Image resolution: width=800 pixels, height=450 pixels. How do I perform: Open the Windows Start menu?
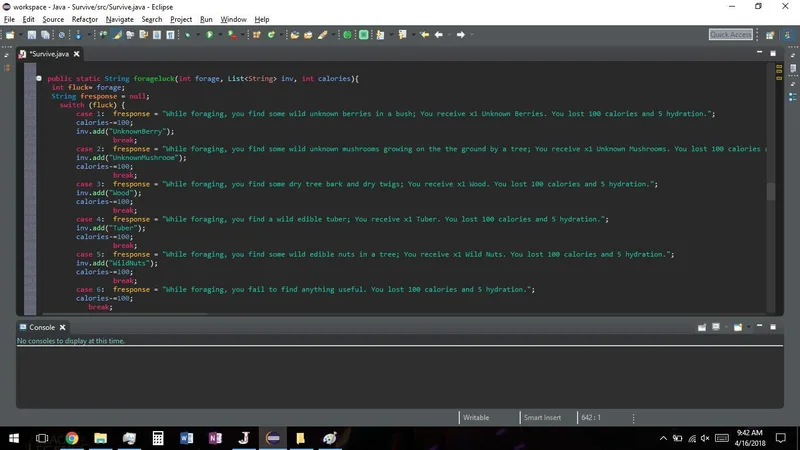[x=14, y=438]
